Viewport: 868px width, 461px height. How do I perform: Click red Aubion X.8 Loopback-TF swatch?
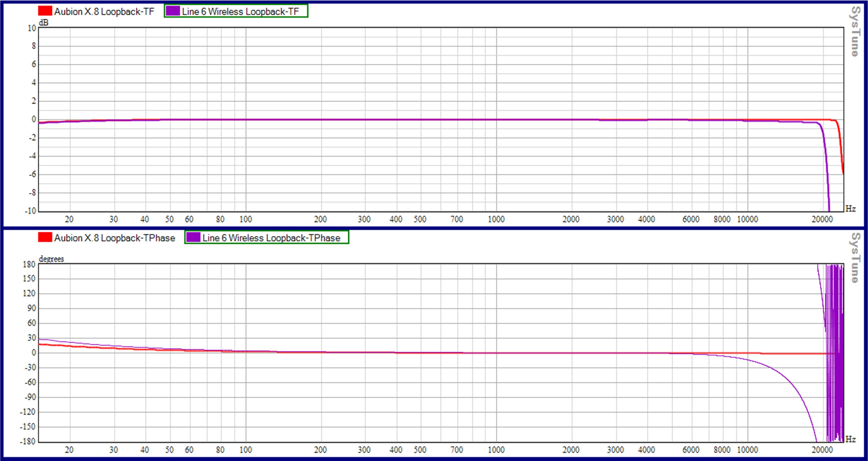click(45, 11)
